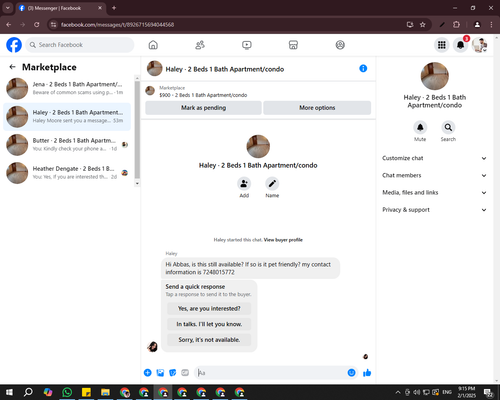Search in conversation using magnifier icon
Screen dimensions: 500x400
[x=448, y=127]
